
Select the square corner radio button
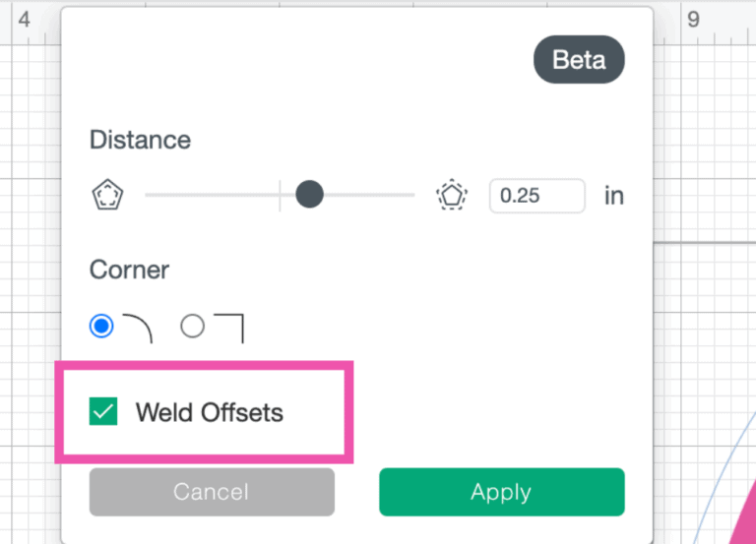click(x=192, y=326)
